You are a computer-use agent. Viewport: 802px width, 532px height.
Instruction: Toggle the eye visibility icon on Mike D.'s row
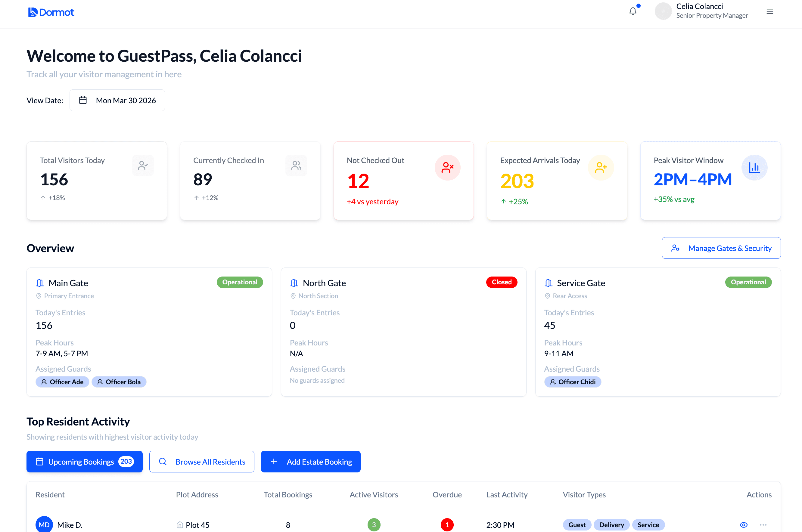tap(744, 524)
